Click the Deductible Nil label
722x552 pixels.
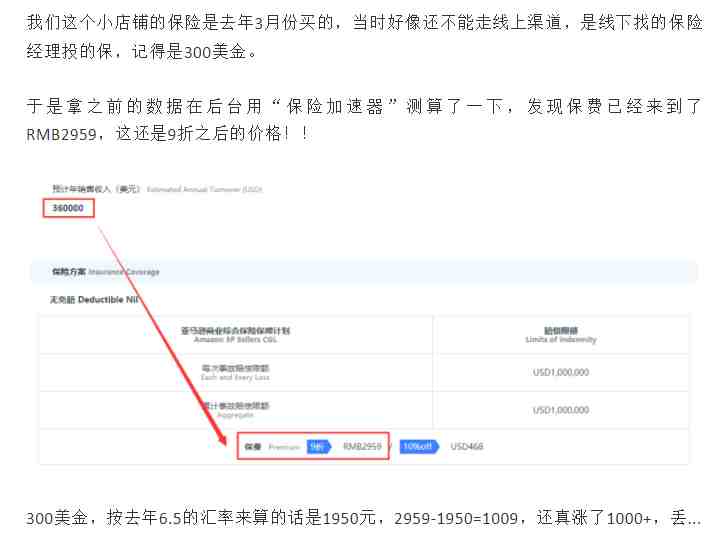click(94, 300)
